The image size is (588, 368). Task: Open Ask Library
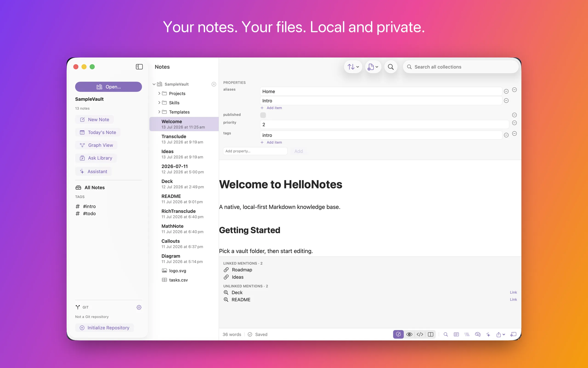click(96, 158)
